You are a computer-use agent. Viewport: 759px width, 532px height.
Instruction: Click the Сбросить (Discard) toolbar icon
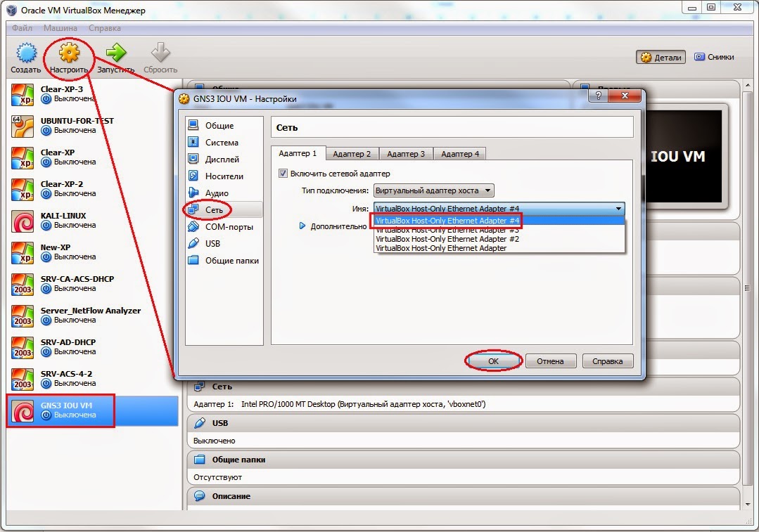[160, 53]
